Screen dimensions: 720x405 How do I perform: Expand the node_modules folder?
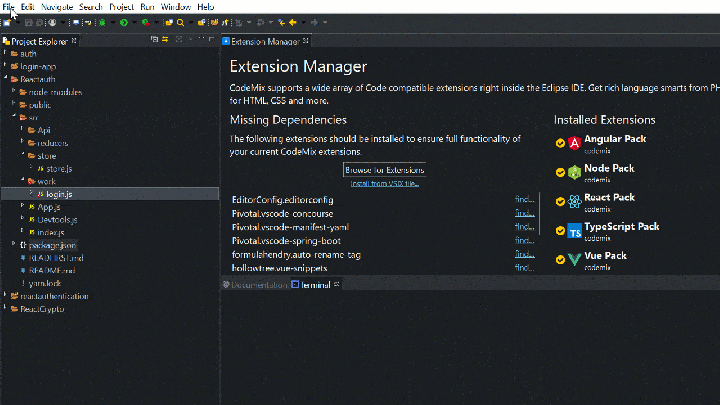(16, 91)
